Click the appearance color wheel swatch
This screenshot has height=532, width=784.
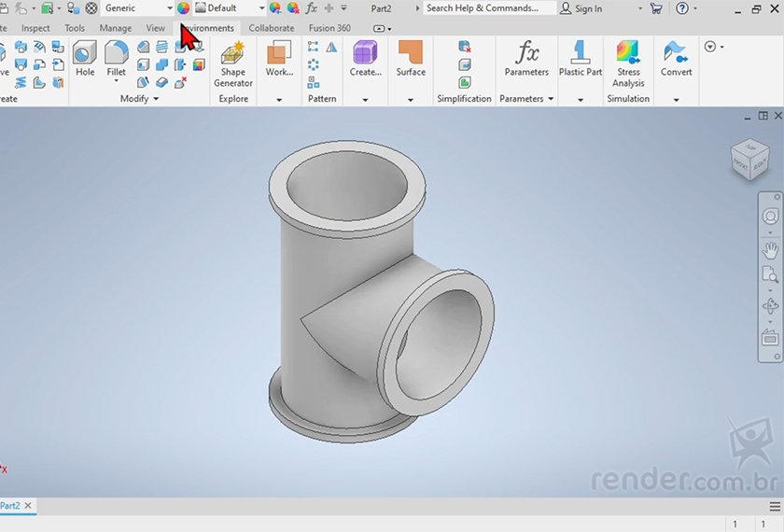tap(184, 8)
